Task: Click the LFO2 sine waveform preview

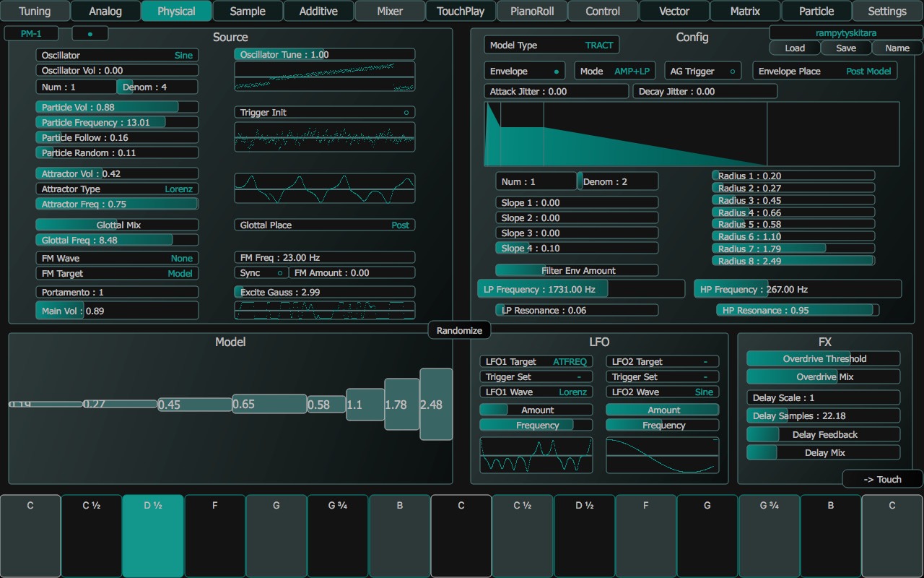Action: pyautogui.click(x=662, y=455)
